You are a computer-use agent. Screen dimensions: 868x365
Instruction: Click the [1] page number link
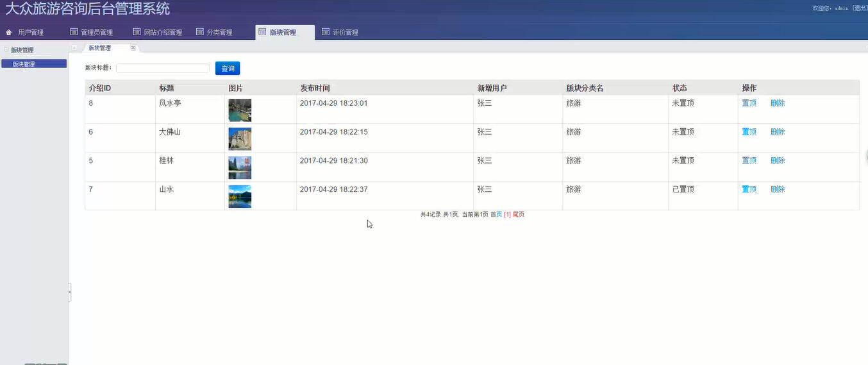click(x=507, y=214)
